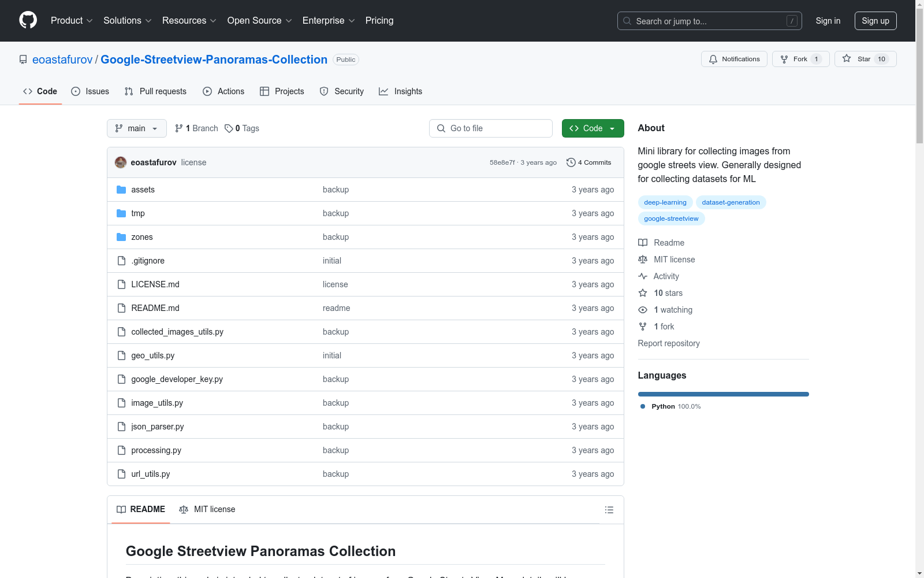Open the collected_images_utils.py file
The height and width of the screenshot is (578, 924).
coord(177,332)
